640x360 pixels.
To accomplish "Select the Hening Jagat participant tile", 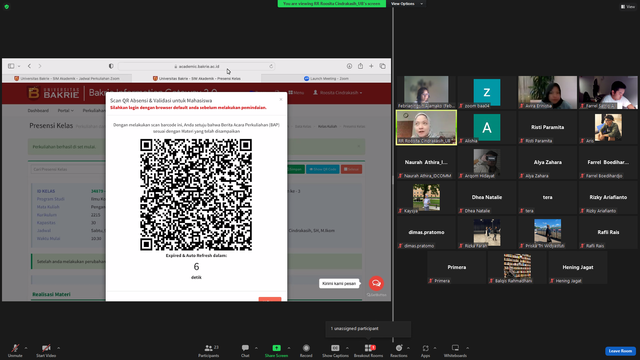I will point(578,267).
